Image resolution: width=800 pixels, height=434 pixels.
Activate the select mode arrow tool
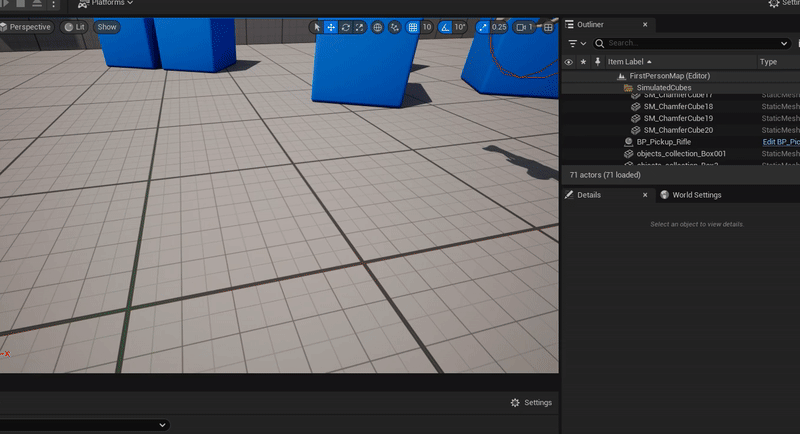[317, 27]
